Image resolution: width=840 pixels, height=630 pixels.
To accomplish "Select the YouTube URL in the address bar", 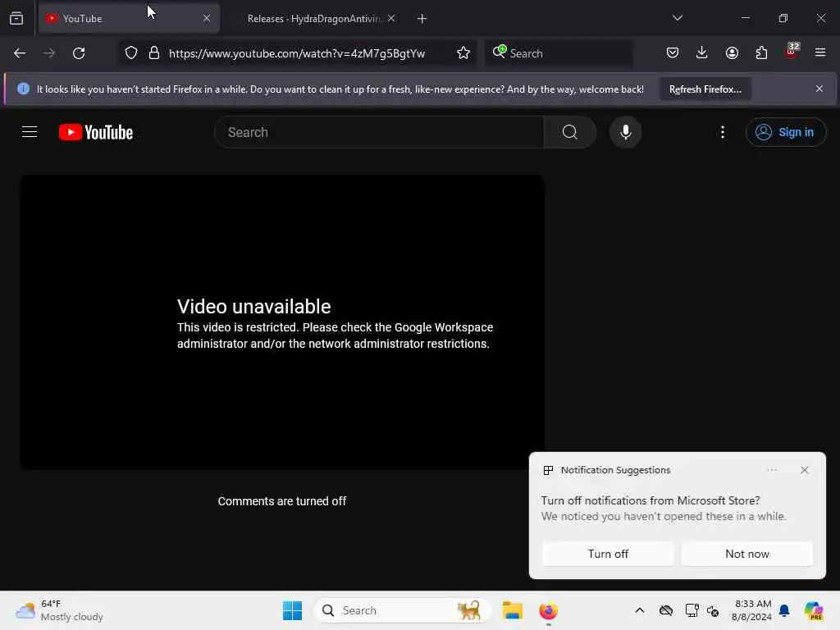I will [x=297, y=53].
